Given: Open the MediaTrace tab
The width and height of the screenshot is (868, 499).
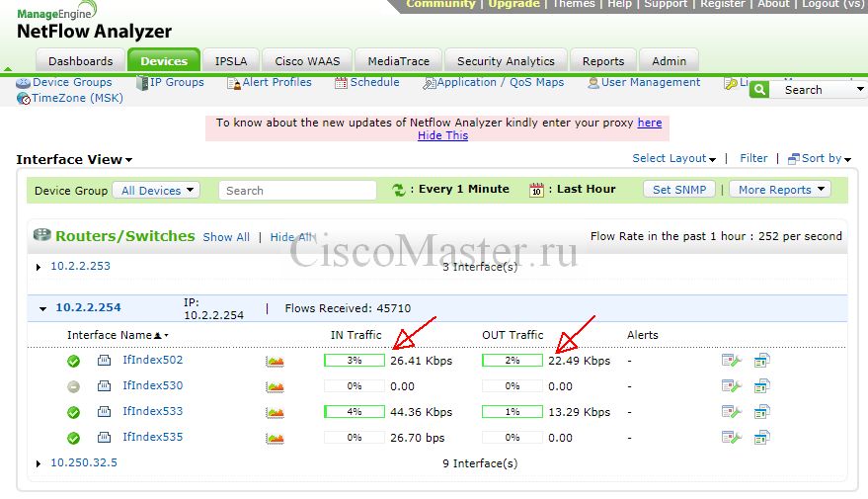Looking at the screenshot, I should coord(399,61).
